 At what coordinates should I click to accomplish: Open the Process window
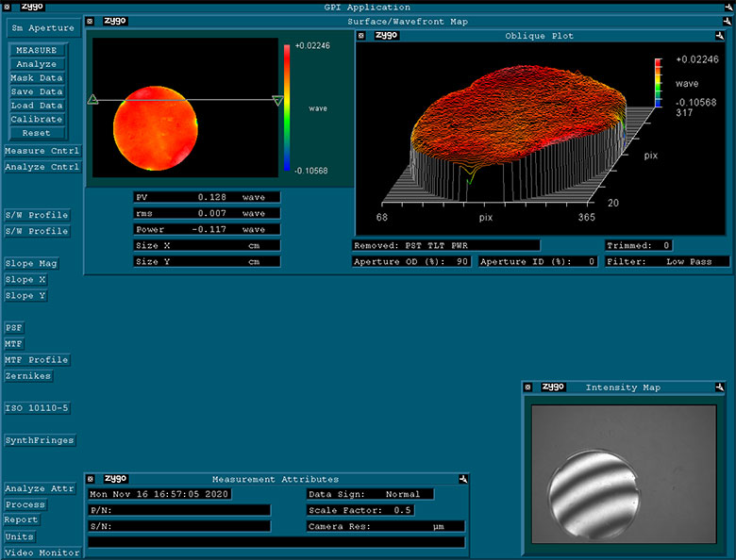[x=25, y=504]
